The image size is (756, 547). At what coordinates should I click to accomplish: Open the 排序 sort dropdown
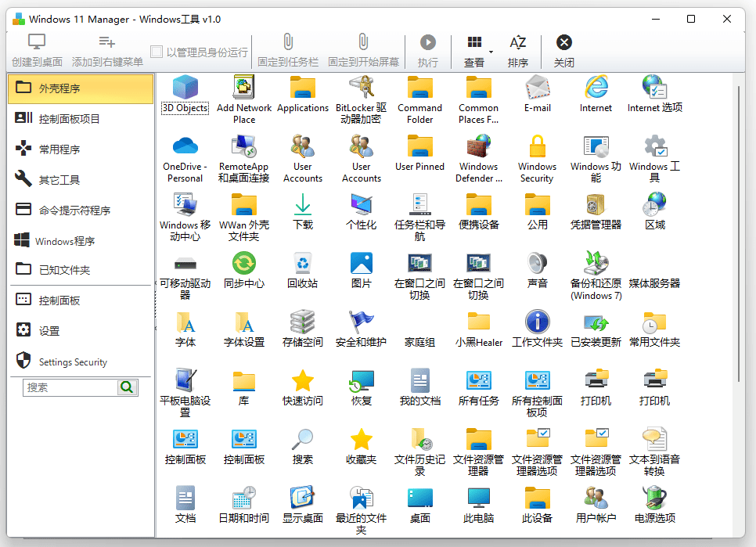click(x=520, y=49)
